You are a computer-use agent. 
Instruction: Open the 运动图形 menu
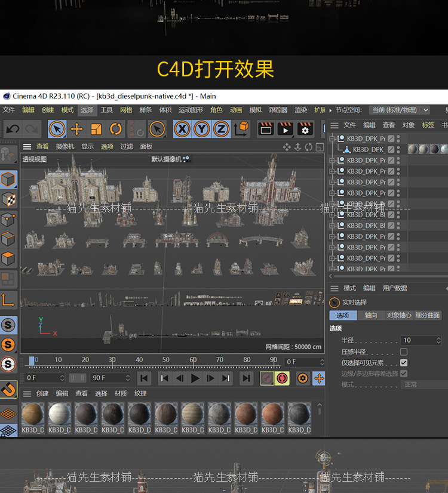coord(191,110)
